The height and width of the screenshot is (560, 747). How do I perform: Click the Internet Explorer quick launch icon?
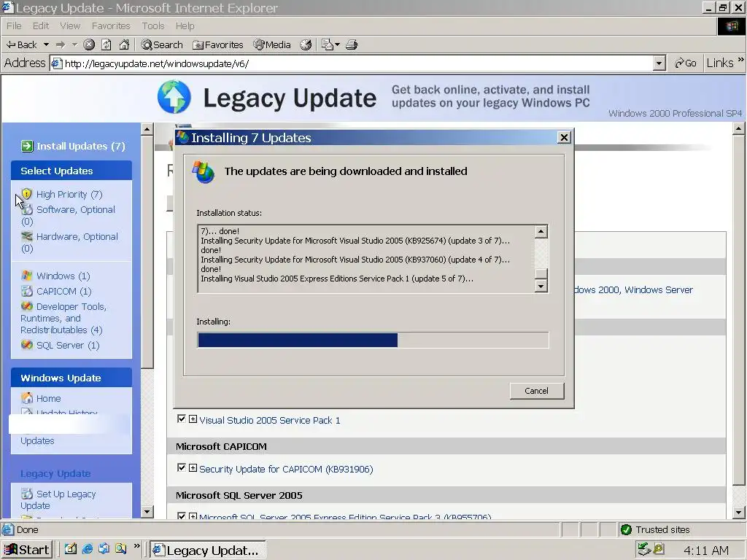pos(88,549)
